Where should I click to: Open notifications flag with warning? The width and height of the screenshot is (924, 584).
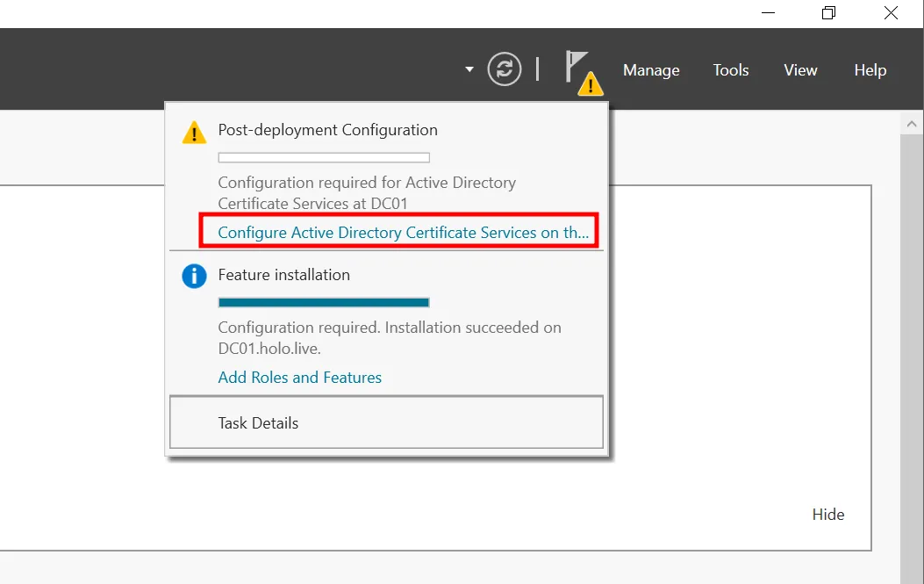pyautogui.click(x=584, y=73)
